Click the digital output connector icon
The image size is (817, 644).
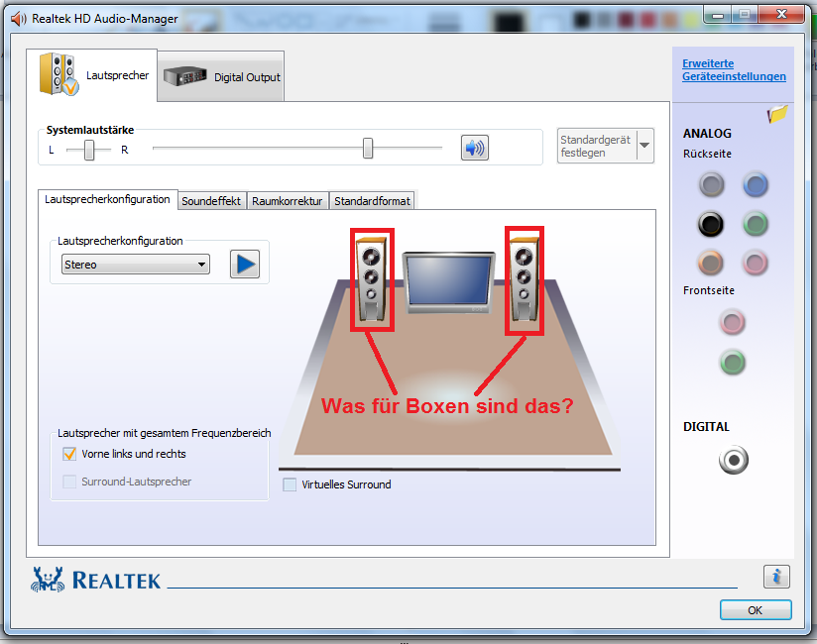click(x=734, y=461)
